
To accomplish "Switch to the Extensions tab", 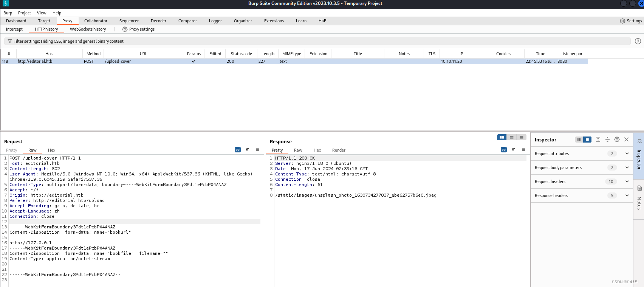I will 274,21.
